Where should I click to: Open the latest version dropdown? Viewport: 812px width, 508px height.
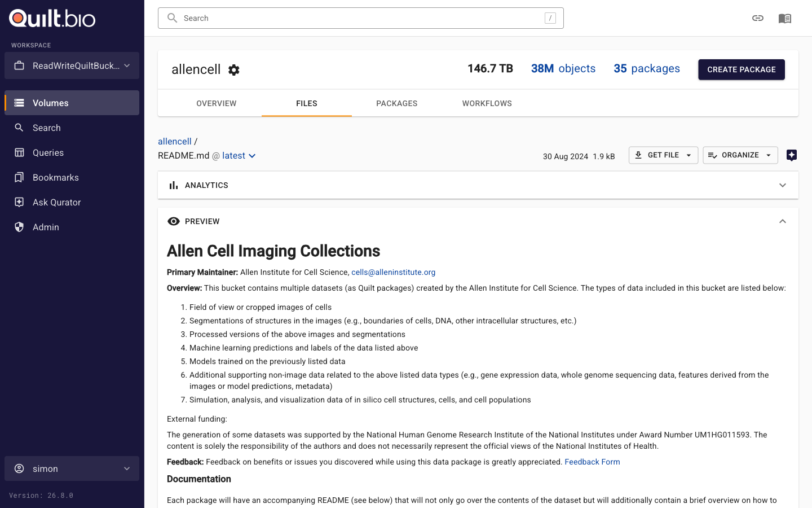pos(239,156)
